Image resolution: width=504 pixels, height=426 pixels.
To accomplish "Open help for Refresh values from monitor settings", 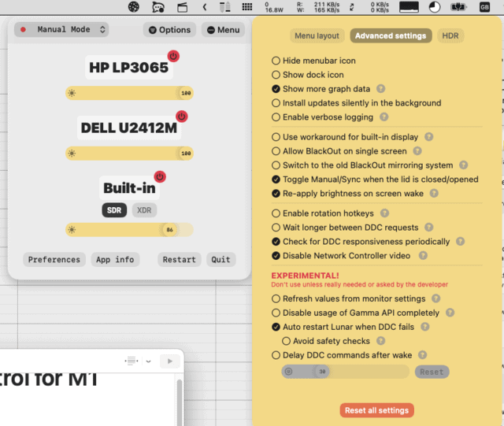I will 435,298.
